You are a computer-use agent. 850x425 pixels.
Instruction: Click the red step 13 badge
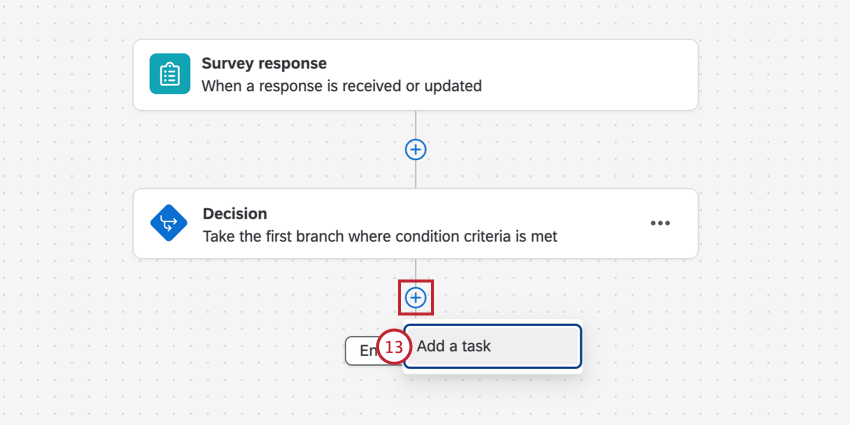click(394, 347)
